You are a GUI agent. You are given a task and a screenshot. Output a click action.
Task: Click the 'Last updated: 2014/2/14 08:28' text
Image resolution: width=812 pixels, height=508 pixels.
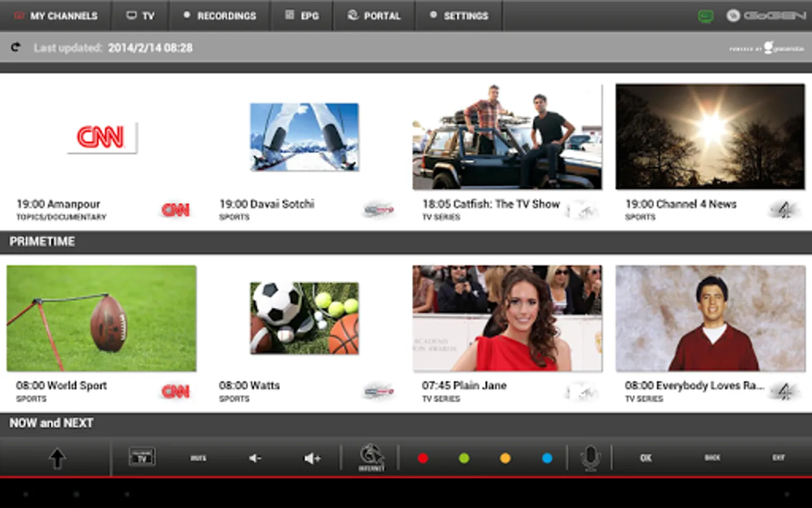(113, 48)
